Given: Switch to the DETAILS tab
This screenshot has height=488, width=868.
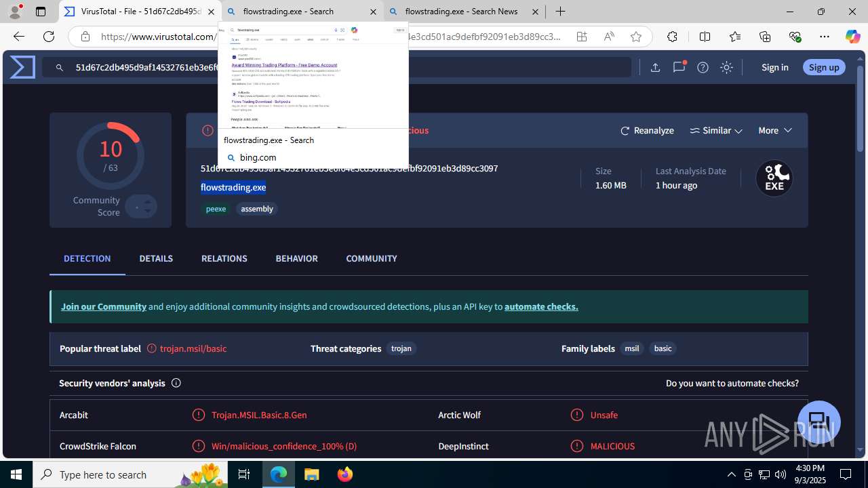Looking at the screenshot, I should point(156,258).
